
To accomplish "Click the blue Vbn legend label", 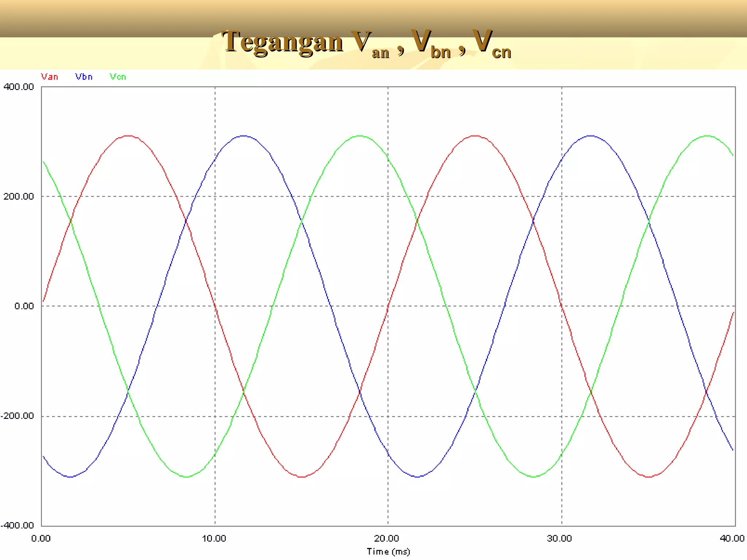I will pyautogui.click(x=84, y=77).
